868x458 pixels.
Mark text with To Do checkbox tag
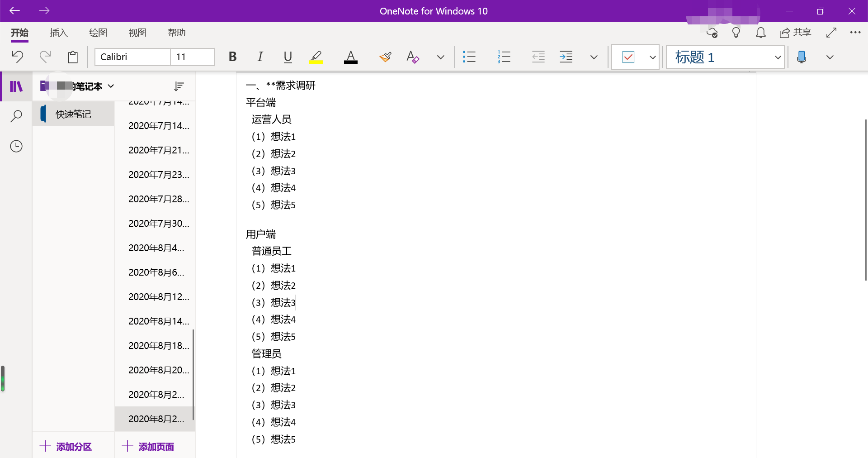click(628, 57)
